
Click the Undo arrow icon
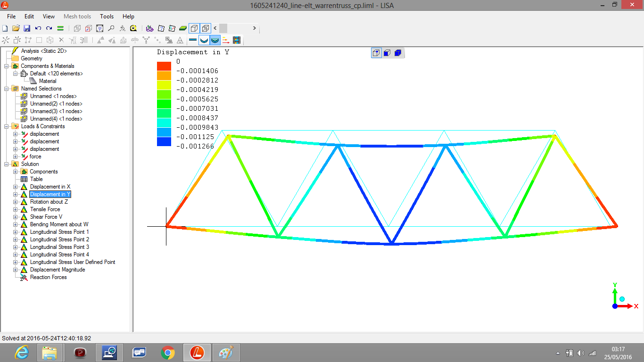[x=38, y=28]
